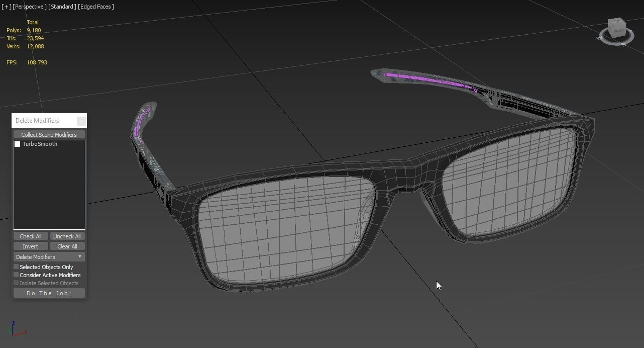Click the Tris value 23,594
Image resolution: width=644 pixels, height=348 pixels.
point(35,38)
